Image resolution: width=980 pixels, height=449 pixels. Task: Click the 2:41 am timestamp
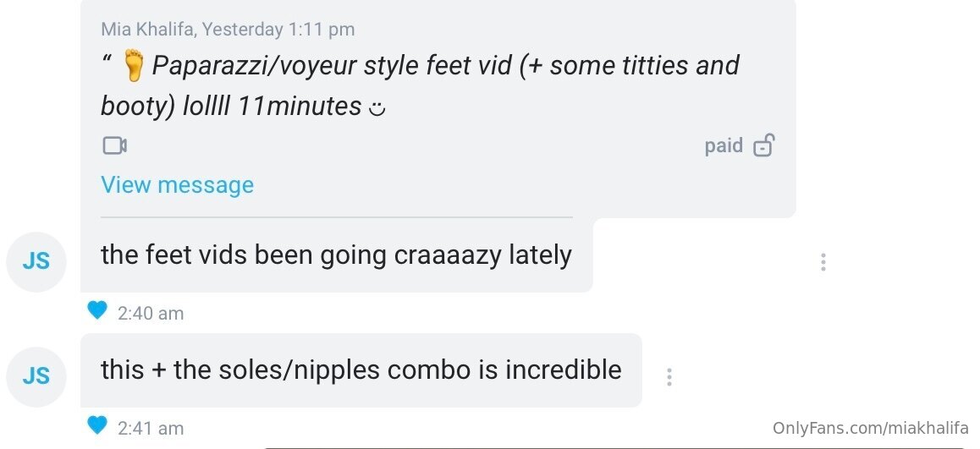click(151, 429)
